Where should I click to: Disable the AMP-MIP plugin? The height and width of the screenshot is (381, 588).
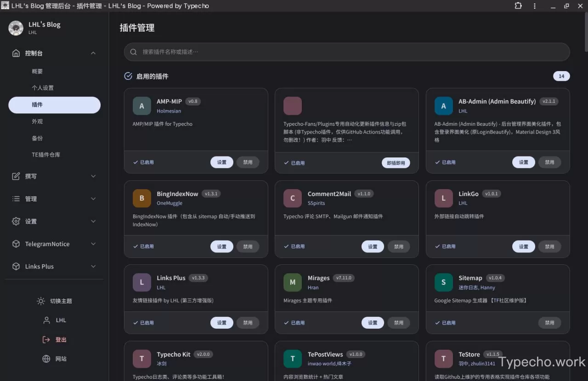pos(248,162)
